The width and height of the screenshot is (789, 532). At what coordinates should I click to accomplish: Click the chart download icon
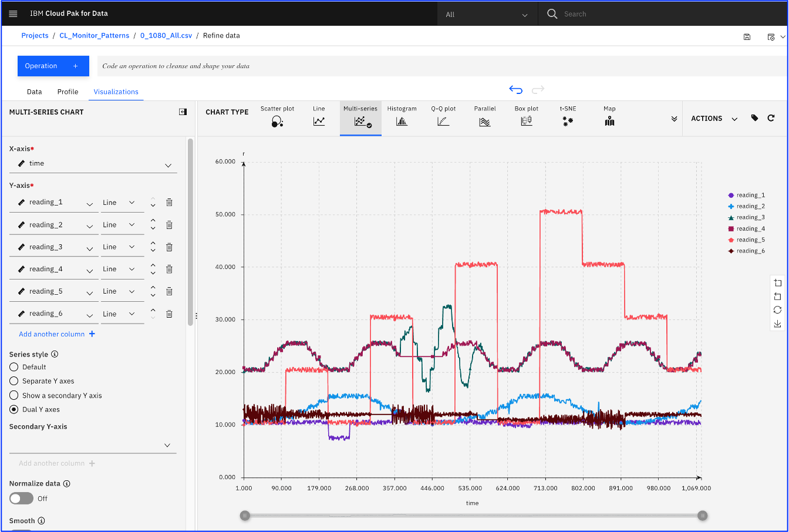(x=777, y=324)
